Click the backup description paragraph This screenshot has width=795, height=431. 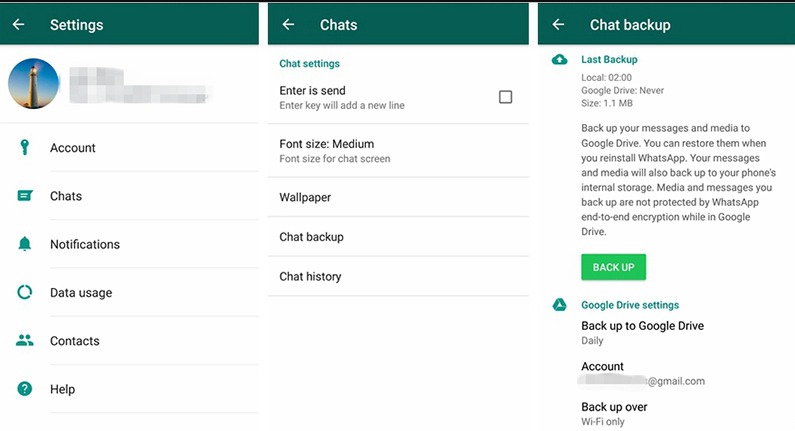[678, 179]
